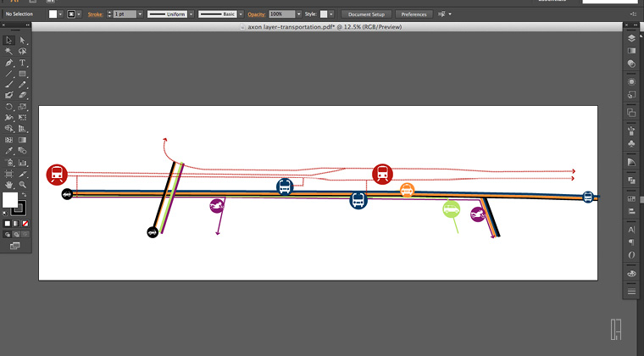Click the Document Setup button
The image size is (644, 356).
click(x=366, y=14)
